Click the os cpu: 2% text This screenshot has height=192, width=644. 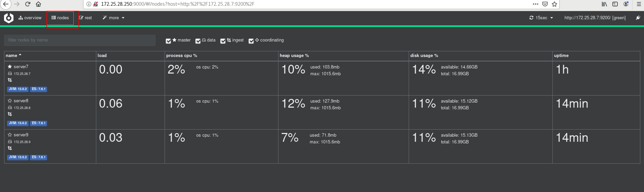[x=207, y=67]
